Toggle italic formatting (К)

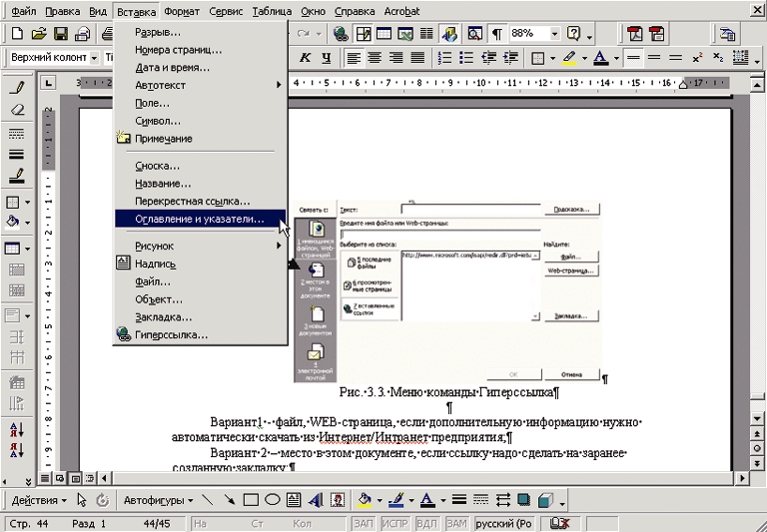click(x=305, y=58)
